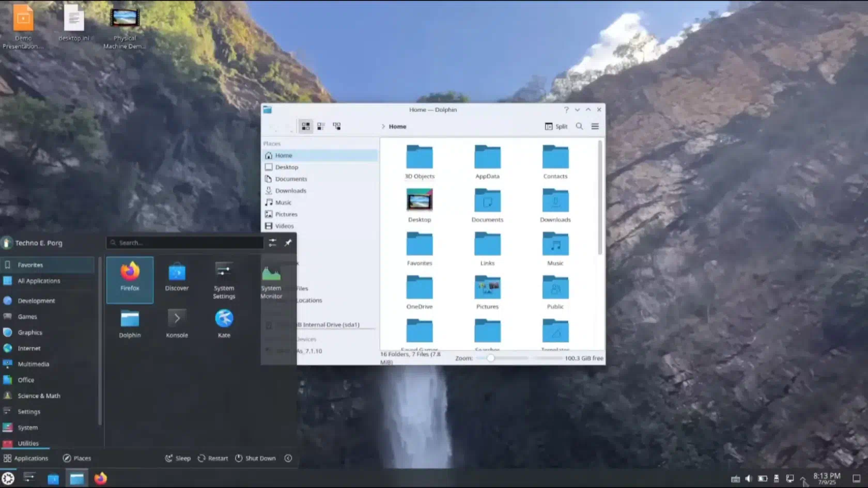This screenshot has height=488, width=868.
Task: Open Music place in sidebar
Action: [320, 202]
